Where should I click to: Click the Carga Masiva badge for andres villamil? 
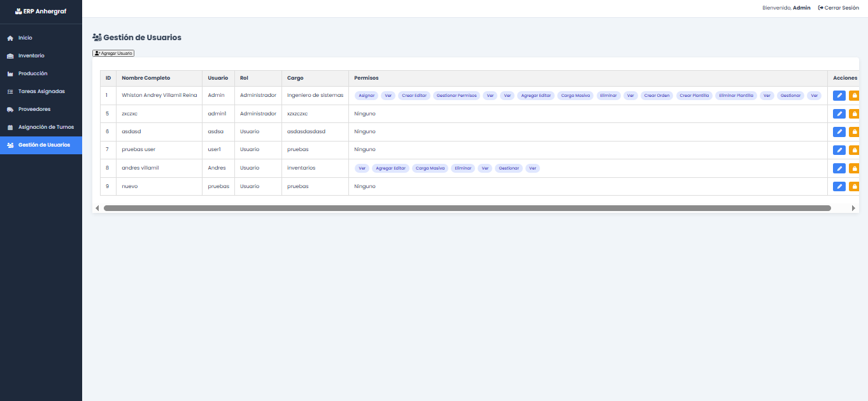coord(430,168)
